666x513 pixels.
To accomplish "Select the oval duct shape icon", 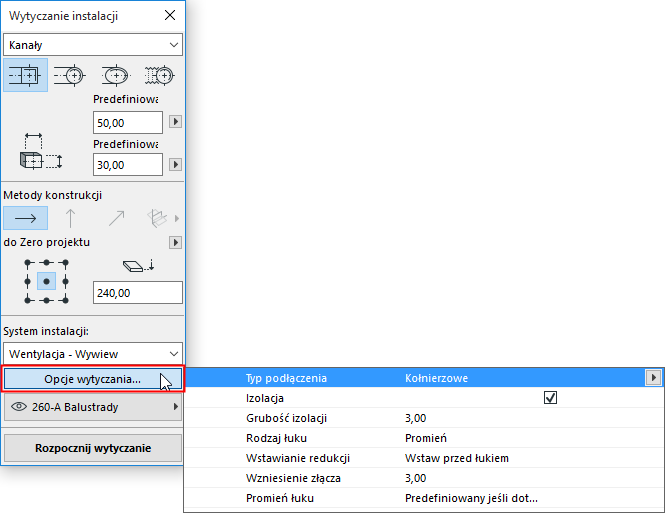I will click(x=116, y=76).
